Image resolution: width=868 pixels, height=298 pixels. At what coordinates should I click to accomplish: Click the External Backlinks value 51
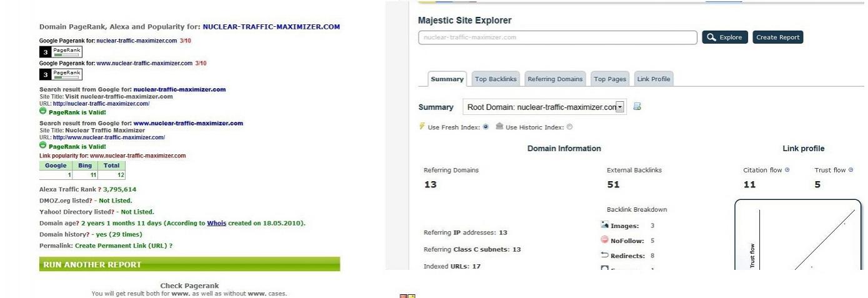click(613, 185)
